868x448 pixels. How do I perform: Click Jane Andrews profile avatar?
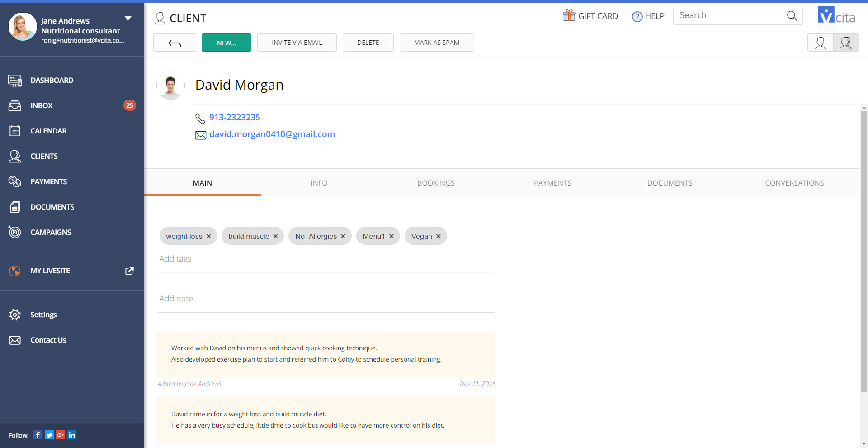pos(23,27)
